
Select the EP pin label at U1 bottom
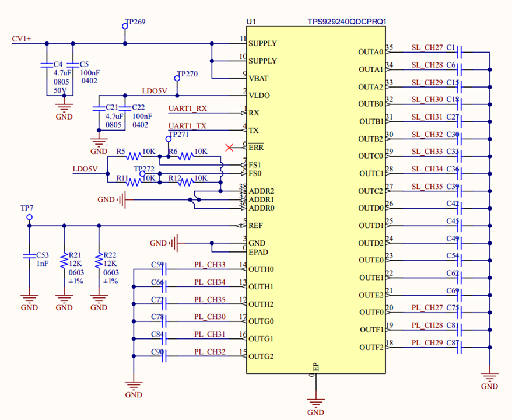pyautogui.click(x=317, y=367)
